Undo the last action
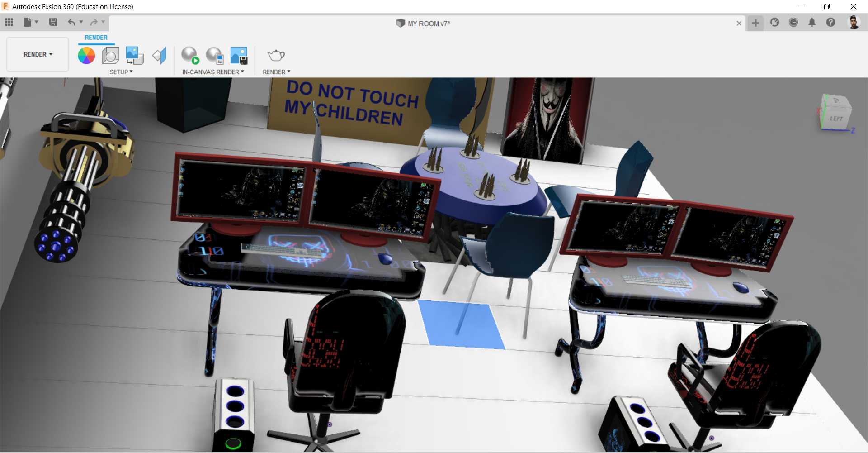Viewport: 868px width, 453px height. point(71,22)
